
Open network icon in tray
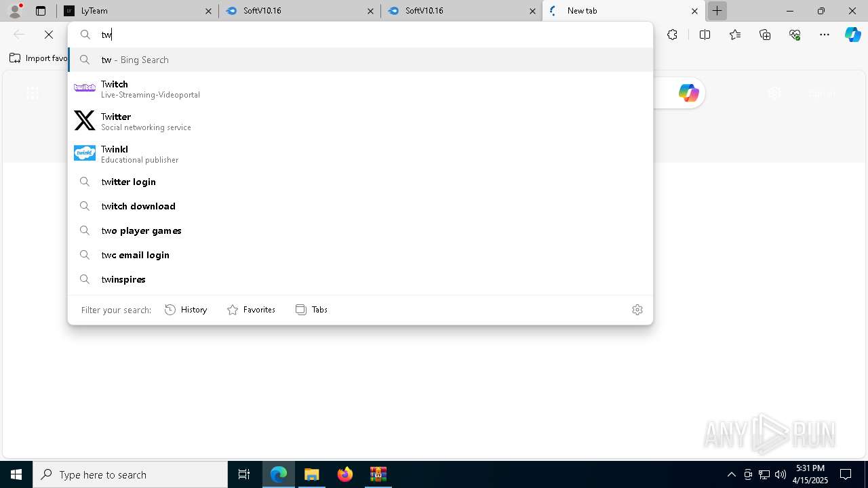[x=764, y=474]
